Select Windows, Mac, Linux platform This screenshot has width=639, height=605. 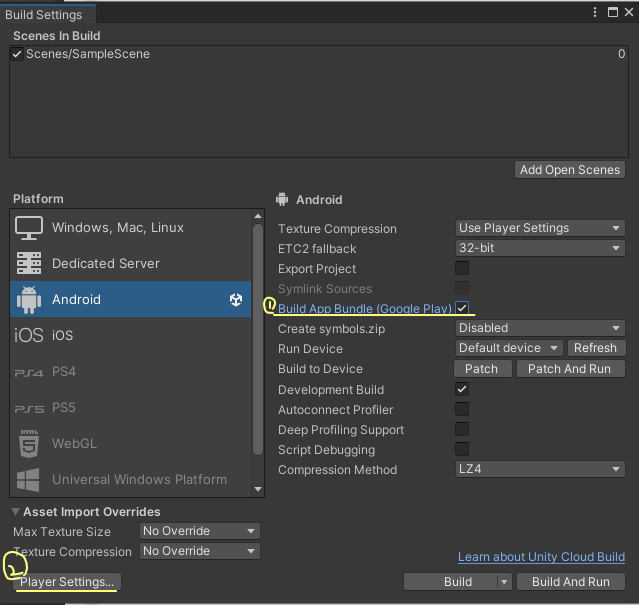[130, 227]
